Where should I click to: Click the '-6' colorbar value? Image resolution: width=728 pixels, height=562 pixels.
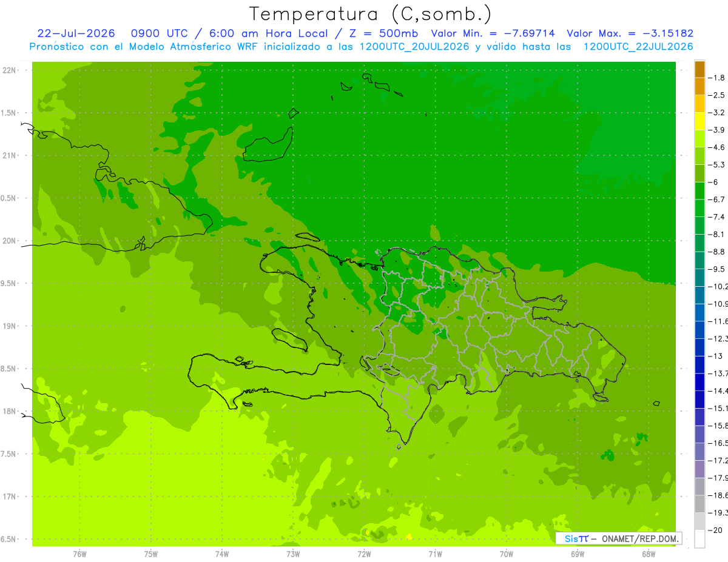pyautogui.click(x=714, y=182)
